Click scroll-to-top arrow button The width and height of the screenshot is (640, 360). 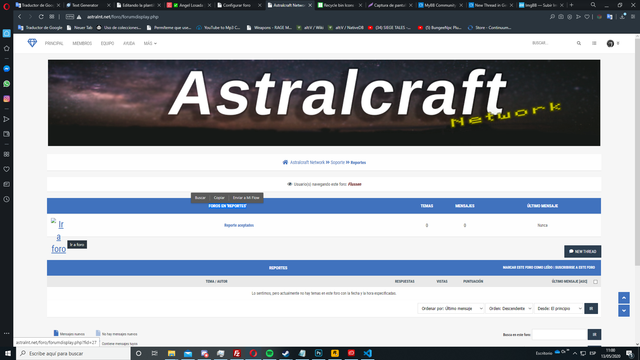click(624, 298)
